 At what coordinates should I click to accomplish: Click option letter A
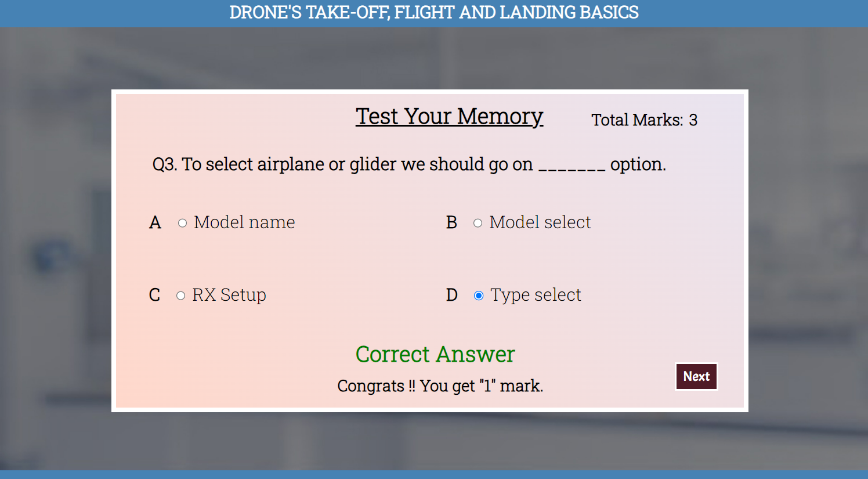tap(155, 222)
